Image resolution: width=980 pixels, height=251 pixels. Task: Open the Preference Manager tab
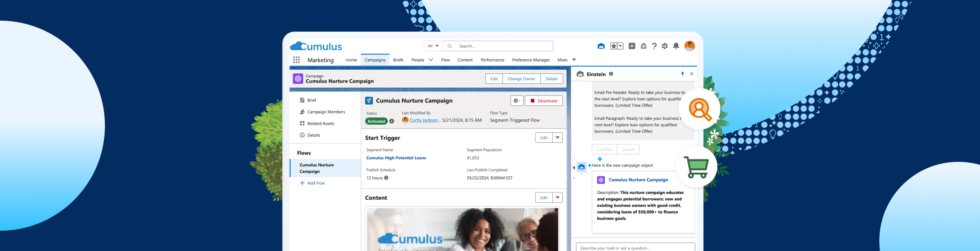tap(531, 60)
